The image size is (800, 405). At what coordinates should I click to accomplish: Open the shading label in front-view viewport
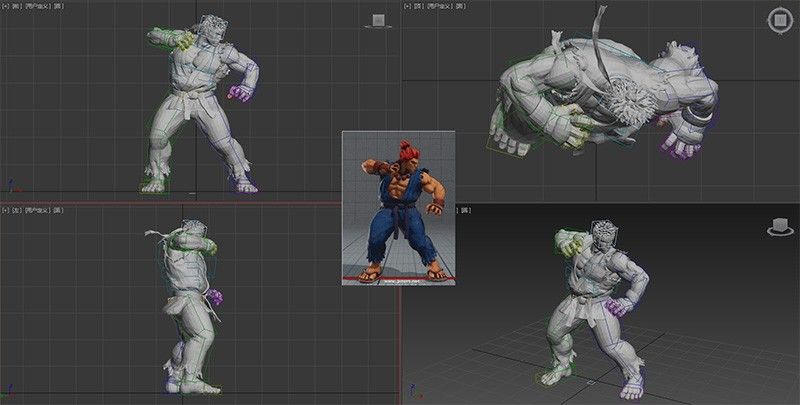pos(59,6)
